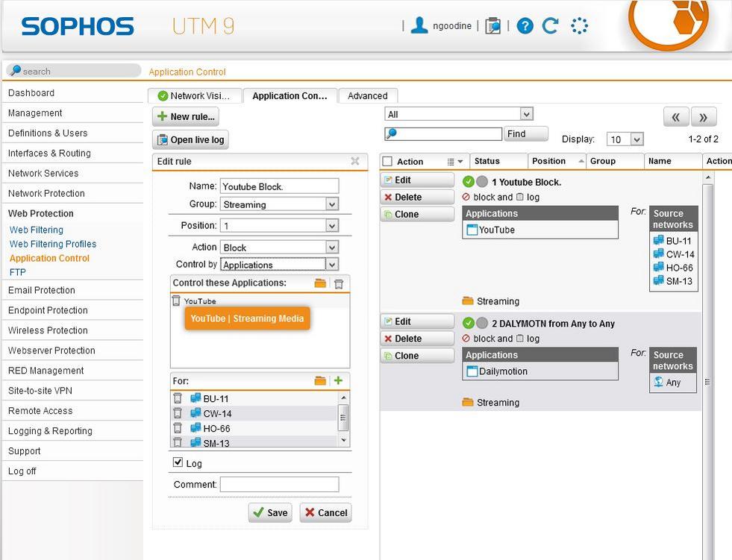
Task: Save the edited rule
Action: click(x=270, y=512)
